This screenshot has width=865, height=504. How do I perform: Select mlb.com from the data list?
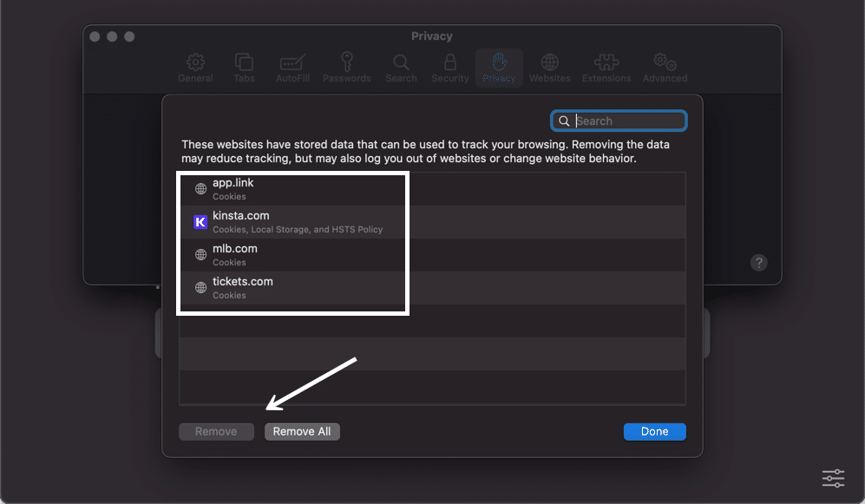click(286, 254)
